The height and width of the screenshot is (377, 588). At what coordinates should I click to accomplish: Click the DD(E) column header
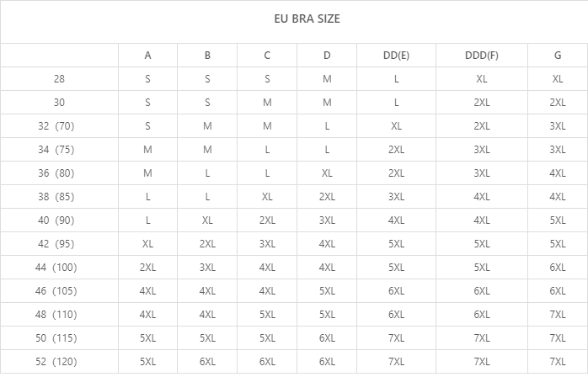(x=396, y=56)
